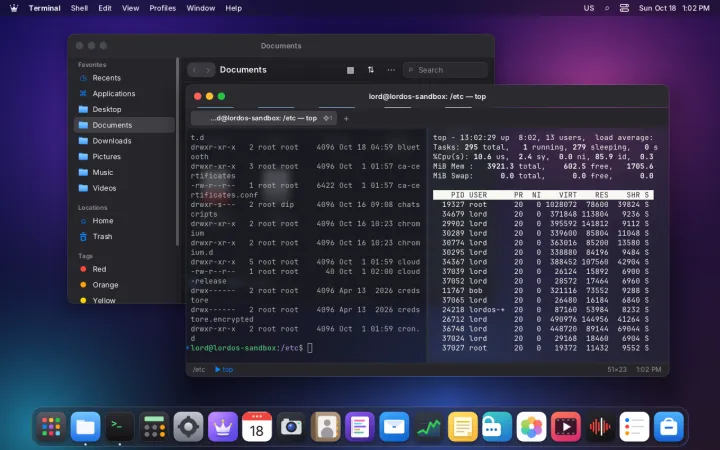Open Control Center icon in menu bar
This screenshot has height=450, width=720.
[624, 8]
